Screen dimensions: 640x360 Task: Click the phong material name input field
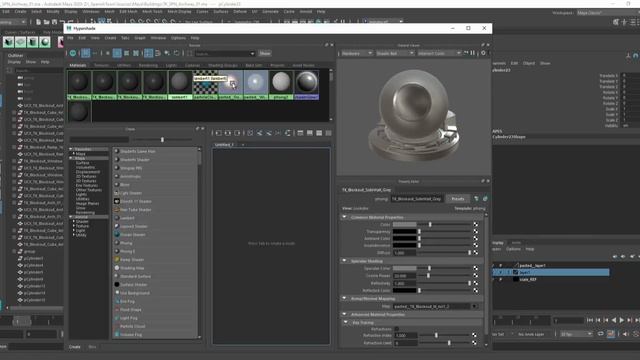click(x=417, y=199)
